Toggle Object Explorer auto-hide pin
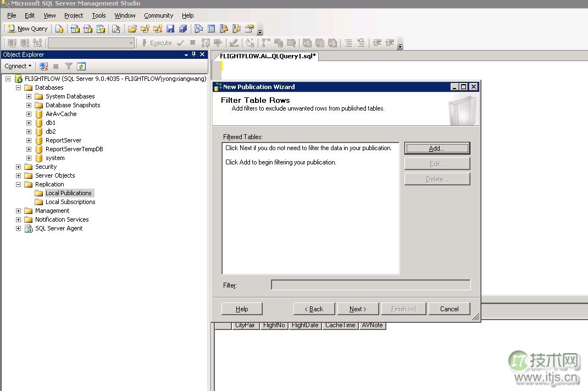This screenshot has height=391, width=588. [194, 54]
